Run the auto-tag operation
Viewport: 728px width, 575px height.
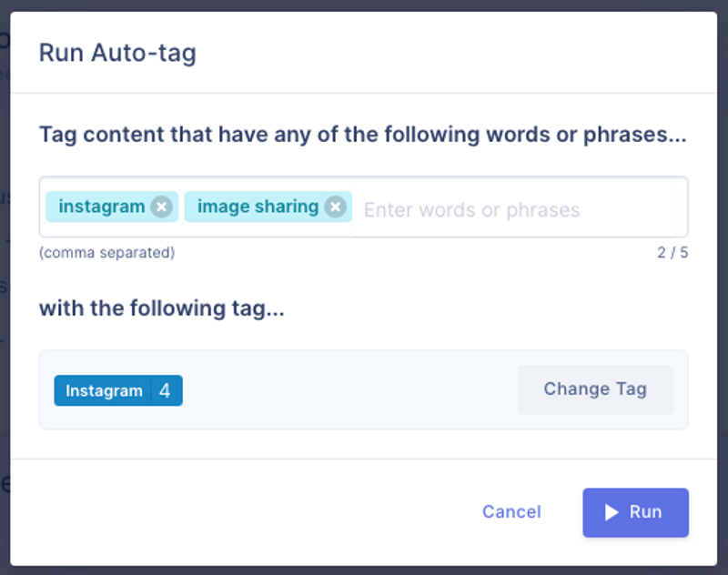point(635,512)
